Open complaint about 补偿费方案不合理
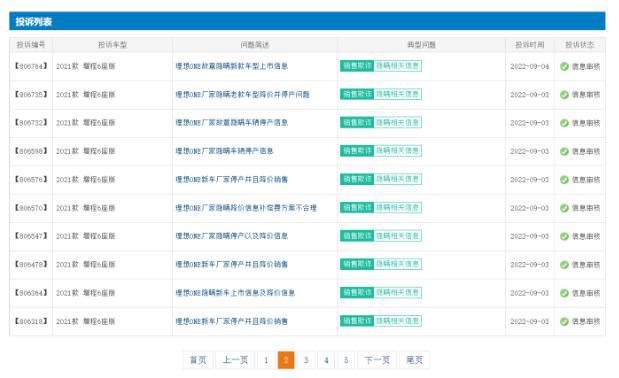Viewport: 619px width, 378px height. point(246,208)
